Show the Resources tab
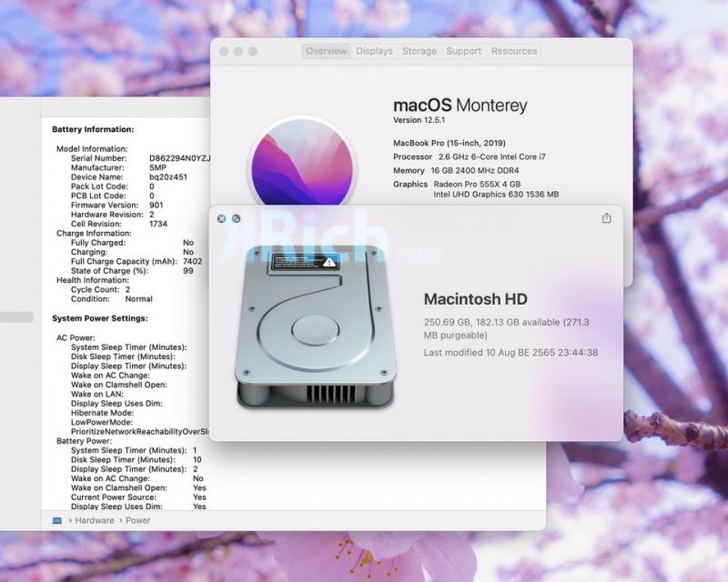Viewport: 728px width, 582px height. pyautogui.click(x=514, y=51)
